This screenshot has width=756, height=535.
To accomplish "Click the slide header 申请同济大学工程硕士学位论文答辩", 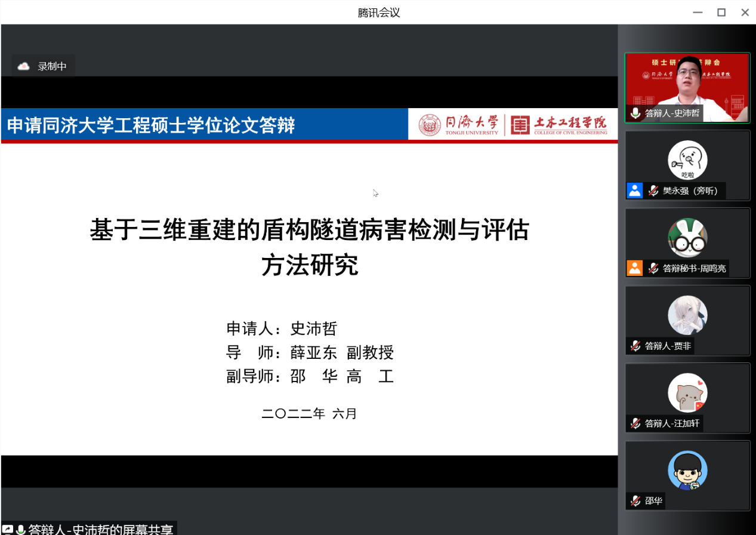I will pos(151,125).
